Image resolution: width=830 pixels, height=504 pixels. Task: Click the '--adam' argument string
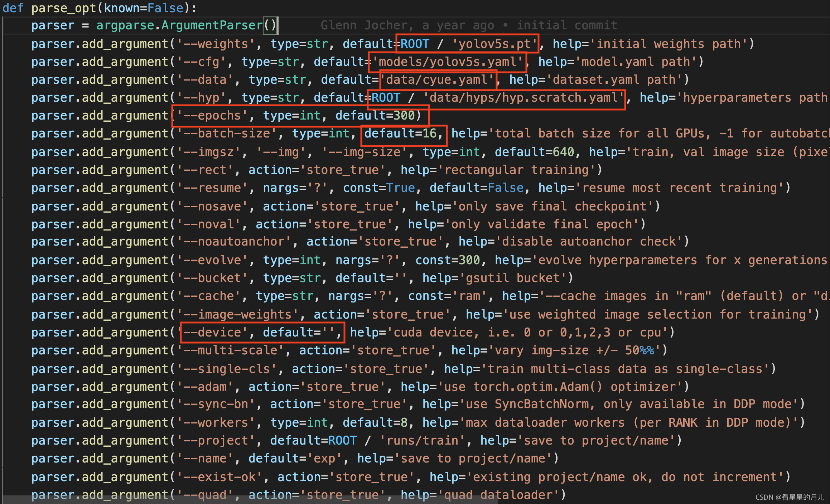205,387
